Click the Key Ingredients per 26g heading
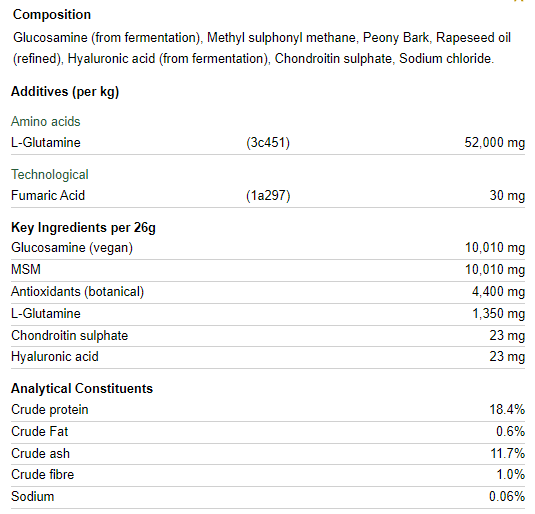This screenshot has height=514, width=535. (x=83, y=227)
